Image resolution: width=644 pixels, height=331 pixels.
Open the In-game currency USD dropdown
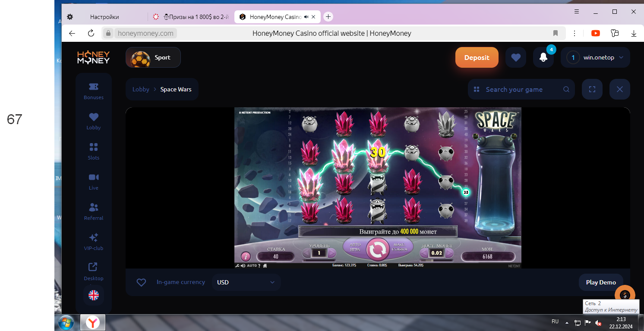point(246,282)
